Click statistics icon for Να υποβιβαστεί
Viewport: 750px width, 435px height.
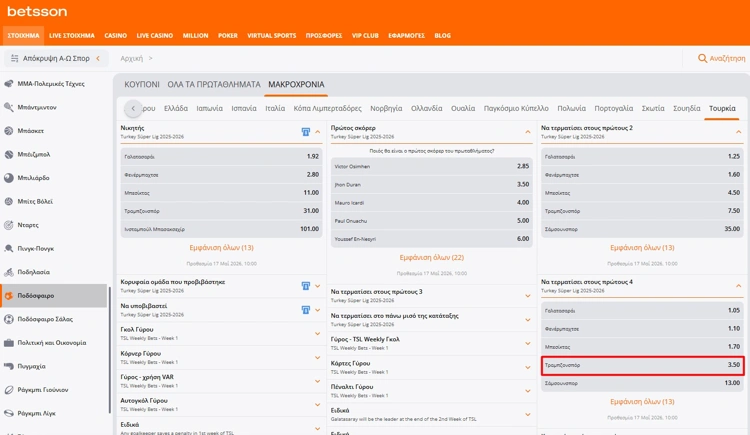pyautogui.click(x=306, y=310)
